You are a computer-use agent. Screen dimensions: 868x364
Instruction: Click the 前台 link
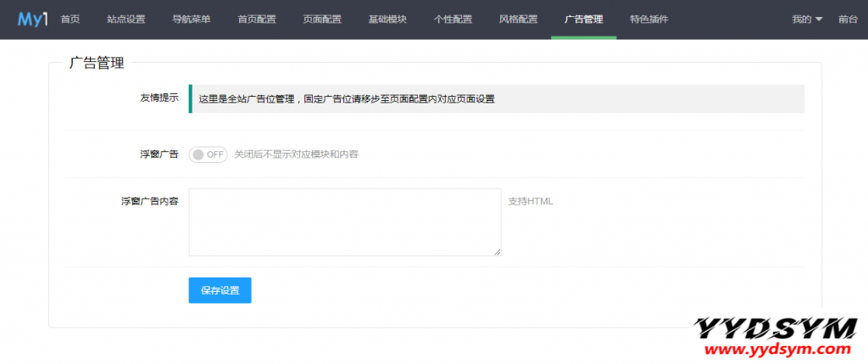point(848,20)
